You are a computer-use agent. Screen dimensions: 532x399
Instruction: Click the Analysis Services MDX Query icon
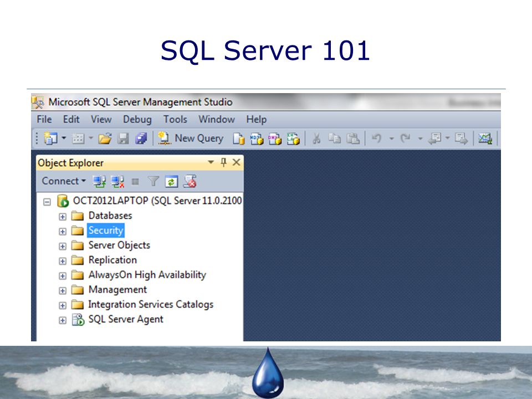tap(257, 139)
